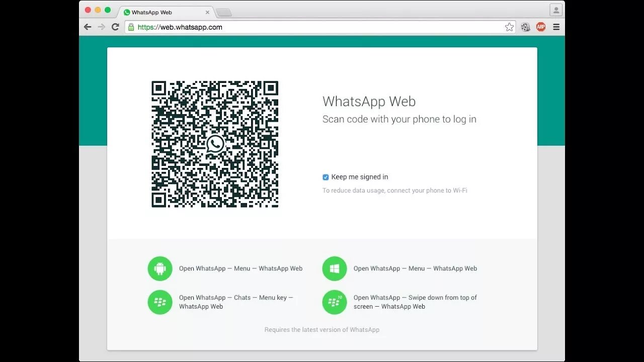Open the Chrome hamburger menu
The image size is (644, 362).
[x=556, y=27]
